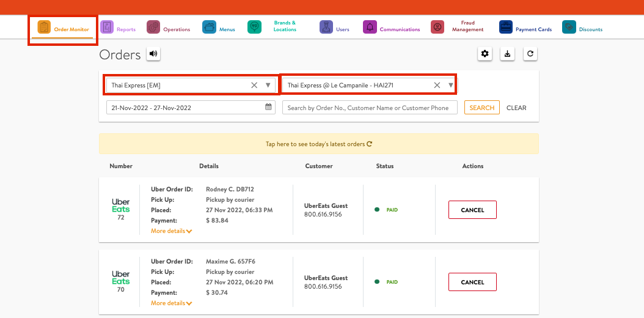The height and width of the screenshot is (318, 644).
Task: Click the download orders icon
Action: [507, 54]
